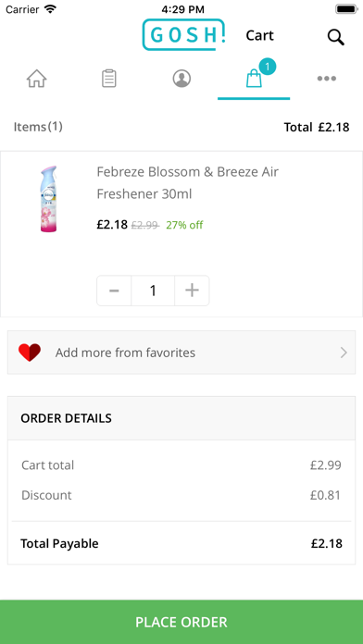The height and width of the screenshot is (644, 363).
Task: Open Febreze Blossom & Breeze product title
Action: pyautogui.click(x=187, y=183)
